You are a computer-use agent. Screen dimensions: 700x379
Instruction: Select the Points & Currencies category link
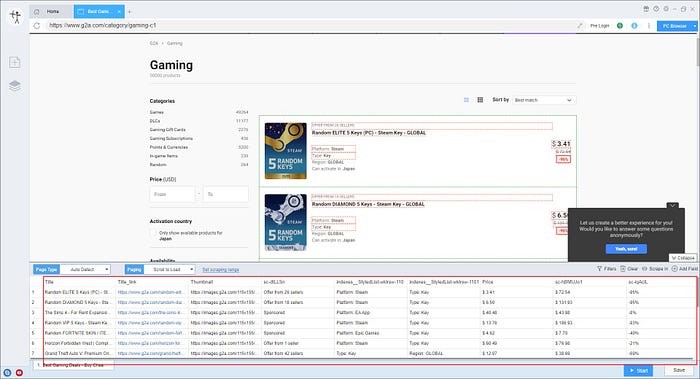169,147
